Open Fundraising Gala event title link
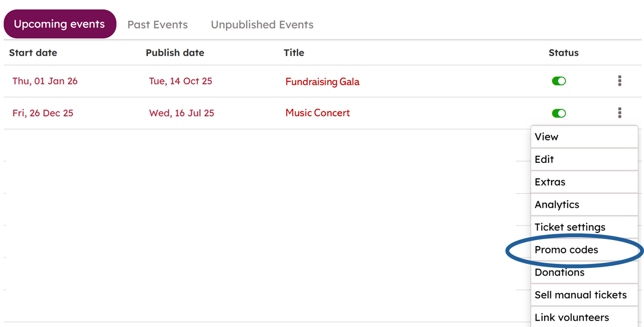The width and height of the screenshot is (644, 327). point(322,82)
